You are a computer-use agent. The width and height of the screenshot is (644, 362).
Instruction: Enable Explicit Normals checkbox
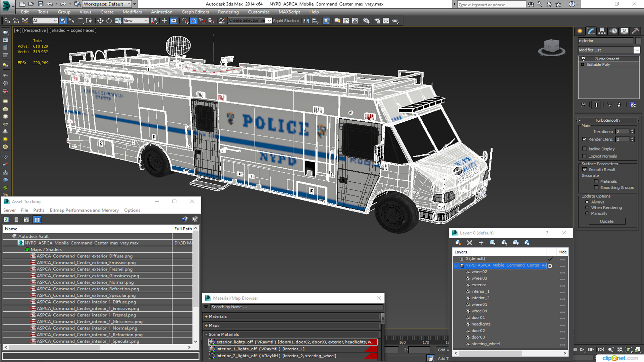click(584, 156)
